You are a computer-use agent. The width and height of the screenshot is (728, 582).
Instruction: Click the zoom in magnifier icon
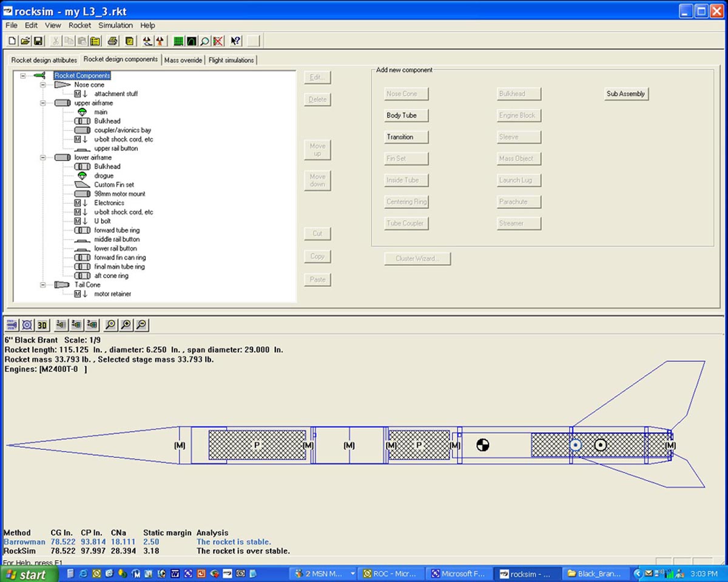[x=126, y=325]
